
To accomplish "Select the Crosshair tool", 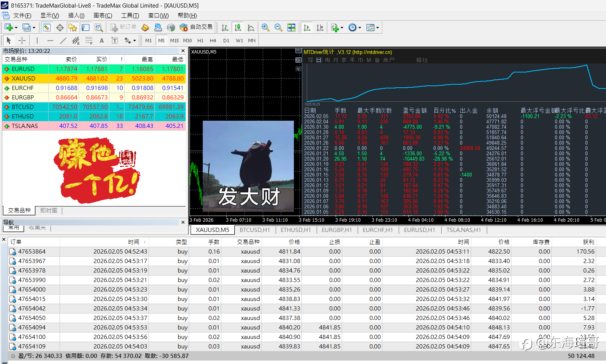I will pyautogui.click(x=22, y=41).
